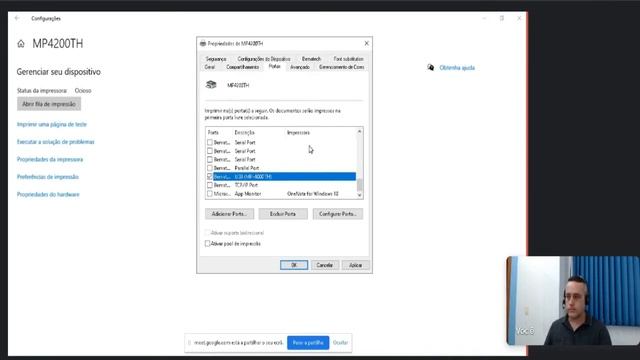The height and width of the screenshot is (360, 640).
Task: Open Propriedades da impressora link
Action: (x=50, y=159)
